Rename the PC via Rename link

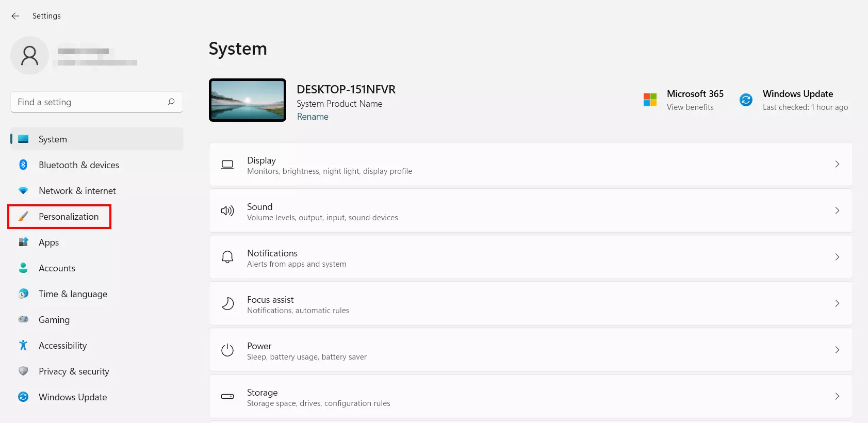point(313,117)
